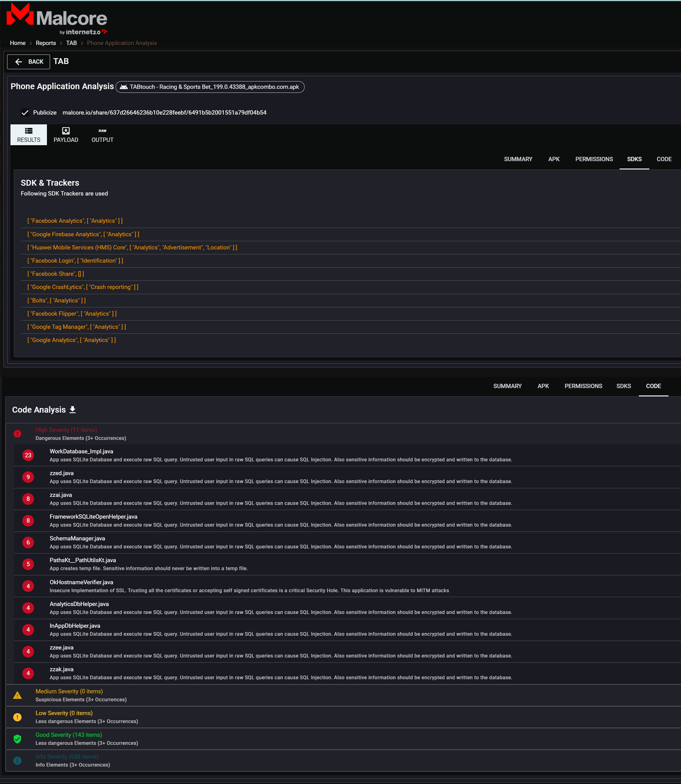Open the OkHostnameVerifier.java entry

point(347,586)
